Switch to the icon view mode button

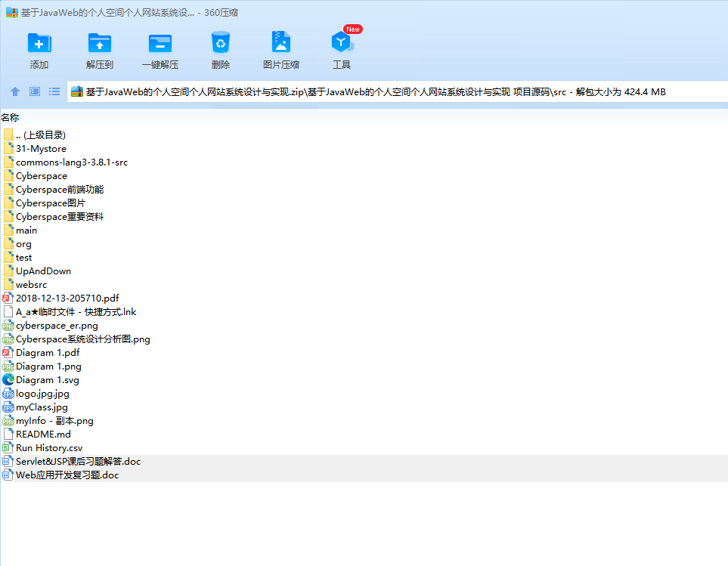35,91
